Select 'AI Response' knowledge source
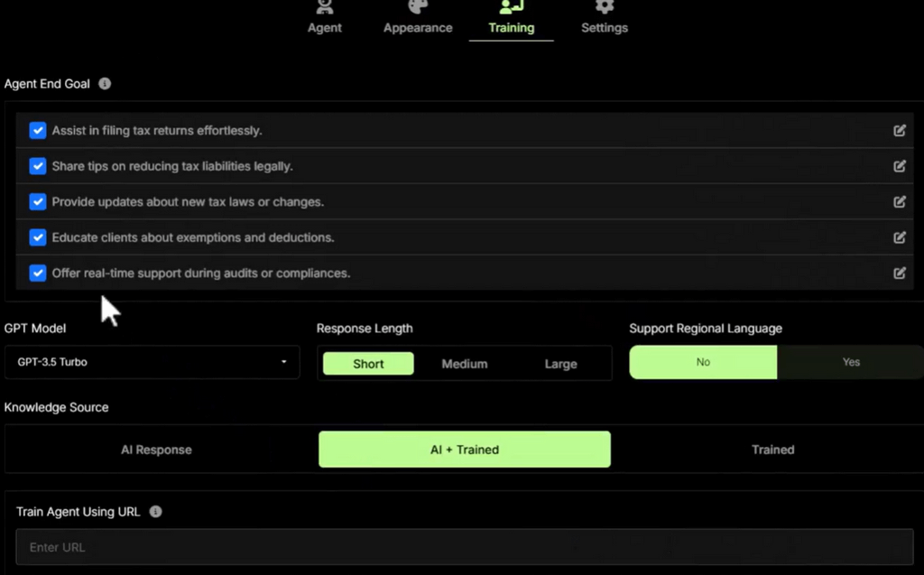This screenshot has width=924, height=575. pos(157,450)
